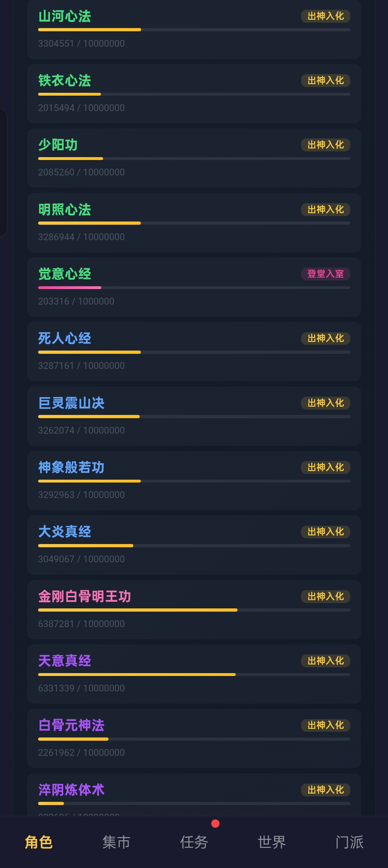Open the 铁衣心法 skill card
Viewport: 388px width, 868px height.
pos(194,93)
